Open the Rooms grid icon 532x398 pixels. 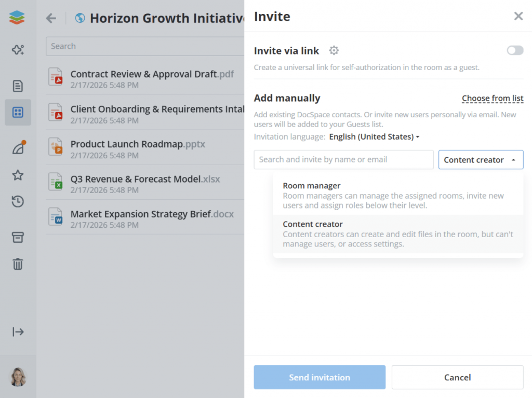[18, 112]
